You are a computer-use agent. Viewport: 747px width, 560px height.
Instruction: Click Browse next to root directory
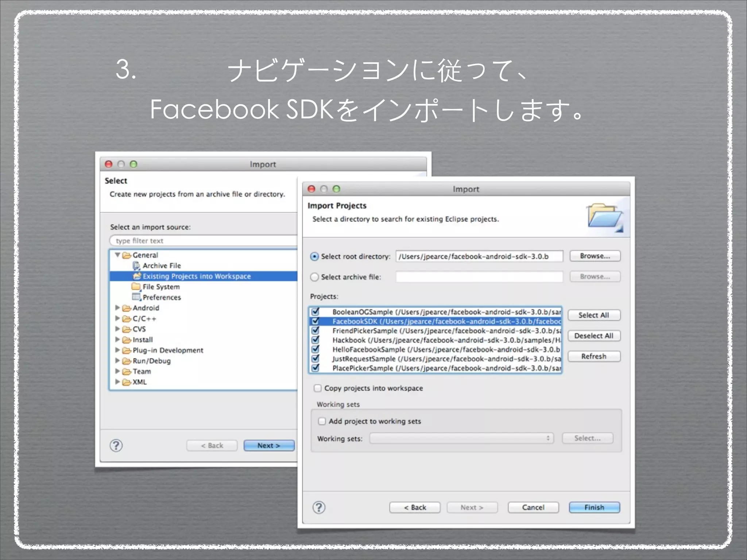point(595,256)
